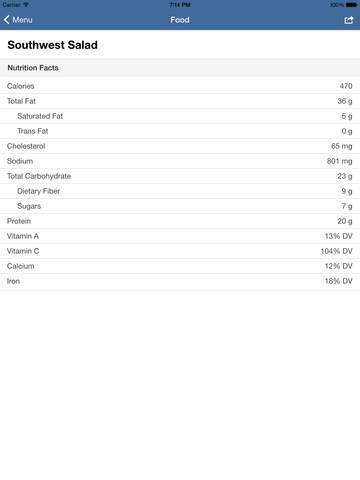Tap the Vitamin C 104% DV value
Screen dimensions: 360x480
336,251
